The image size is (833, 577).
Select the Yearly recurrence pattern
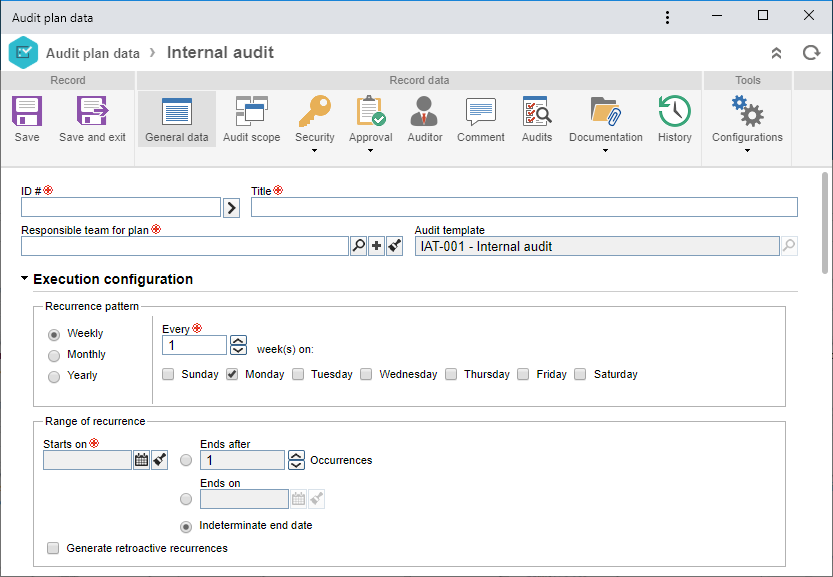(x=54, y=377)
